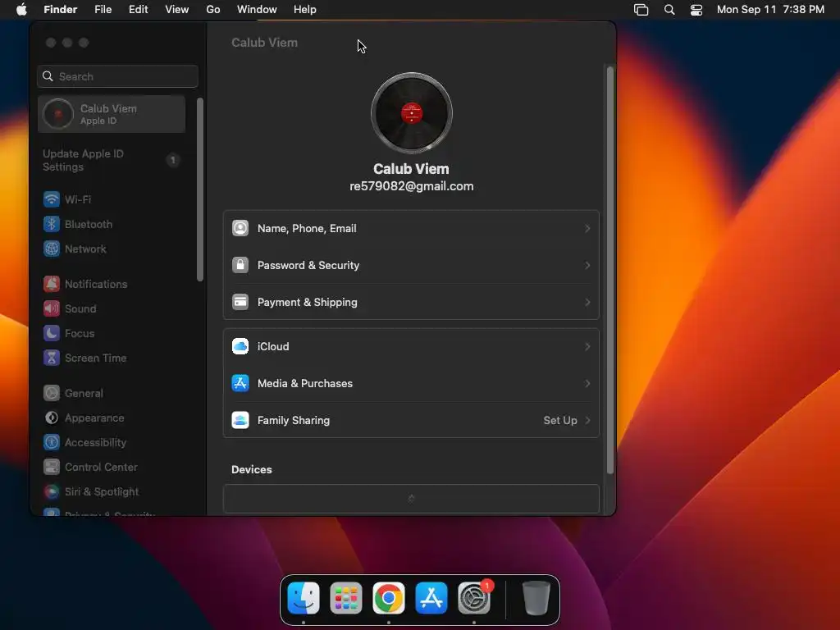Open Control Center in menu bar
The image size is (840, 630).
[696, 10]
